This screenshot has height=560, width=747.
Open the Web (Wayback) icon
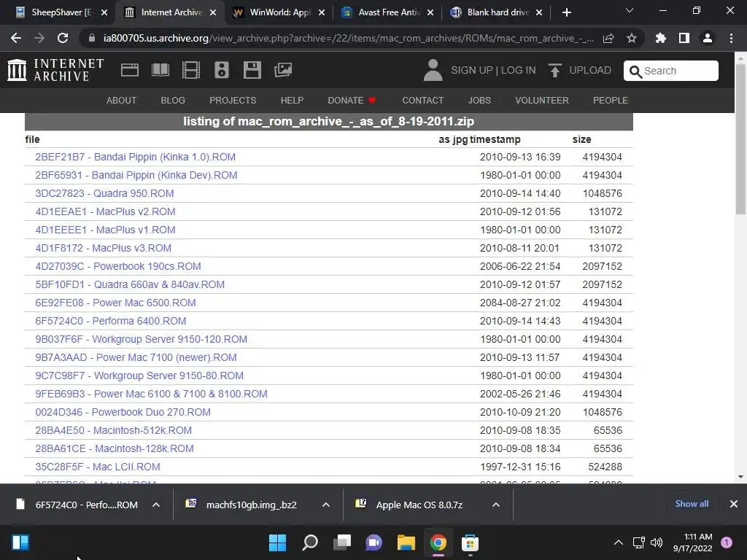(130, 70)
